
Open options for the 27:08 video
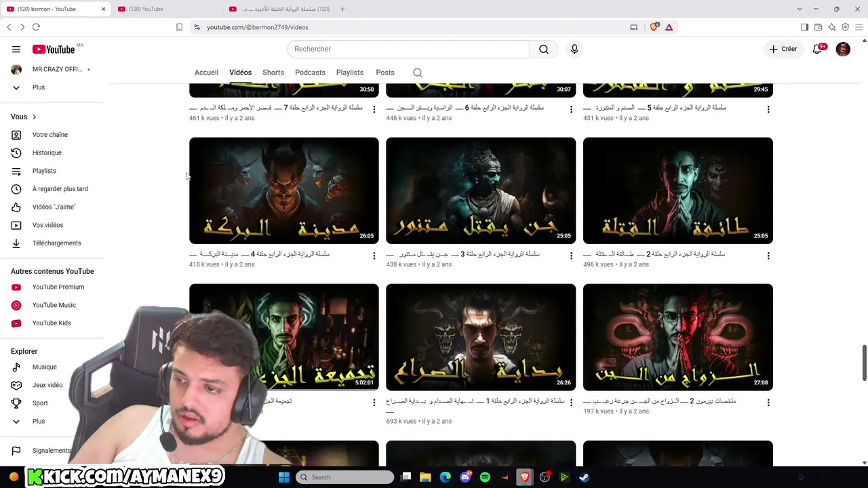[768, 403]
